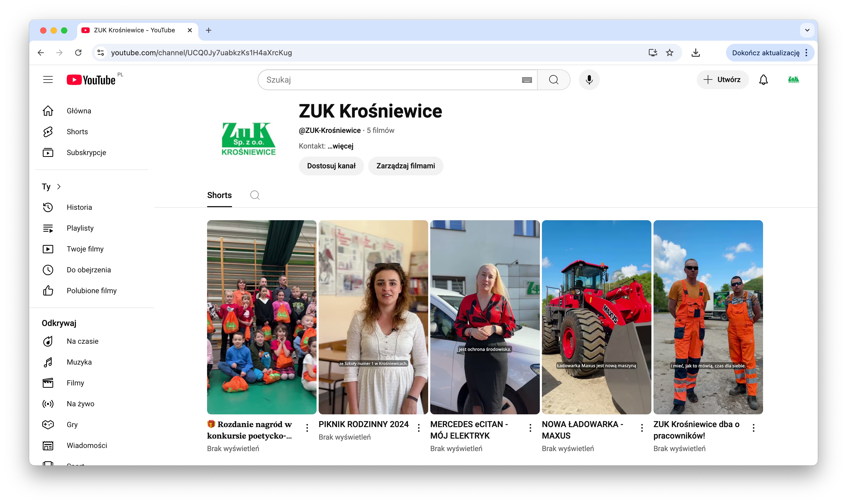
Task: Go forward in browser history
Action: pos(59,53)
